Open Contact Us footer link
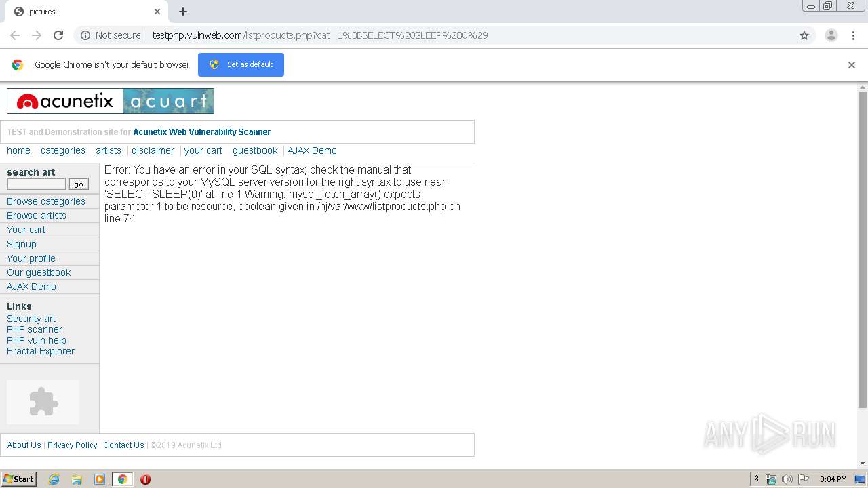 pos(123,445)
